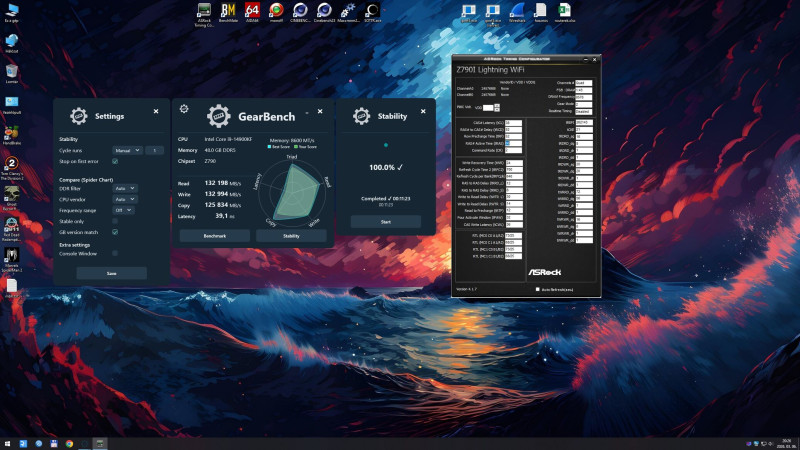
Task: Click Write Recovery Time (tWR) field
Action: [514, 163]
